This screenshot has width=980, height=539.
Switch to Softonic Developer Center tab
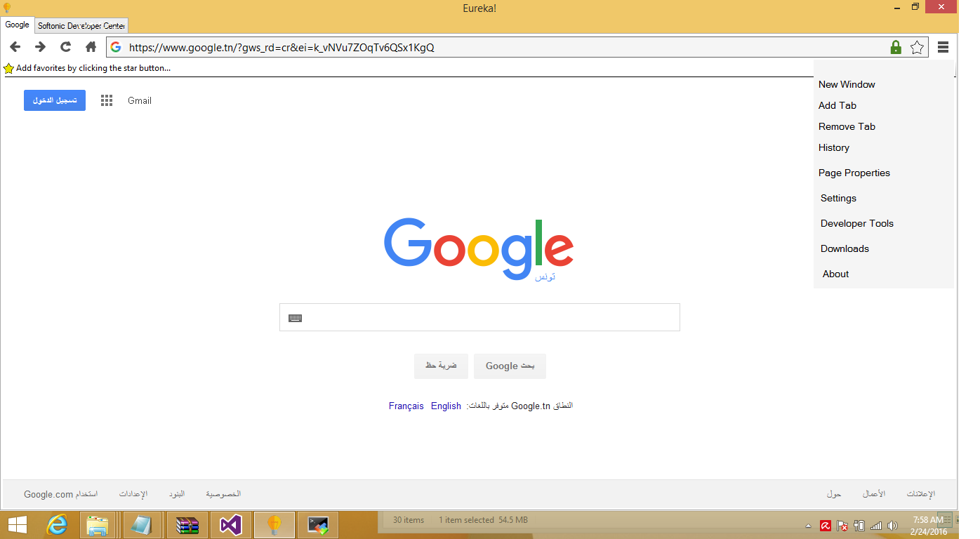pos(81,26)
